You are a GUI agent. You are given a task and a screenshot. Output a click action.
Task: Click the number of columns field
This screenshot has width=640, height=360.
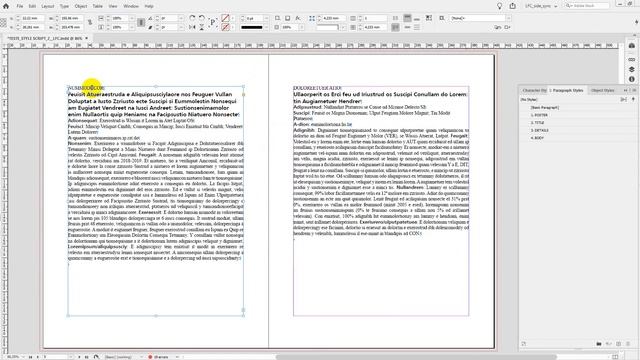tap(374, 18)
